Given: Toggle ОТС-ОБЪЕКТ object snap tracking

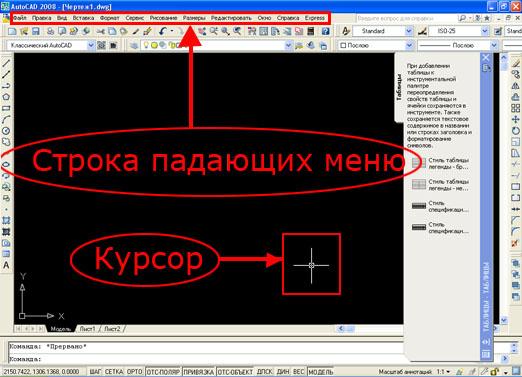Looking at the screenshot, I should tap(235, 372).
